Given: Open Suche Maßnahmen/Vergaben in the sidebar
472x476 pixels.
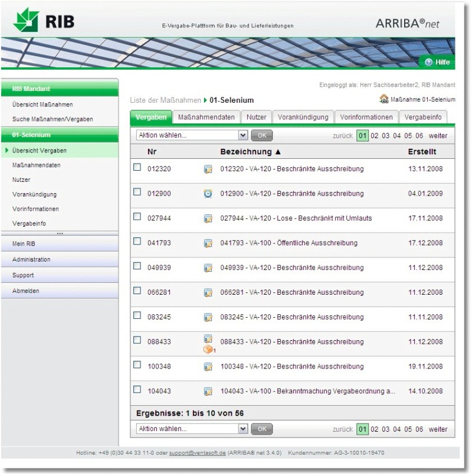Looking at the screenshot, I should (53, 119).
